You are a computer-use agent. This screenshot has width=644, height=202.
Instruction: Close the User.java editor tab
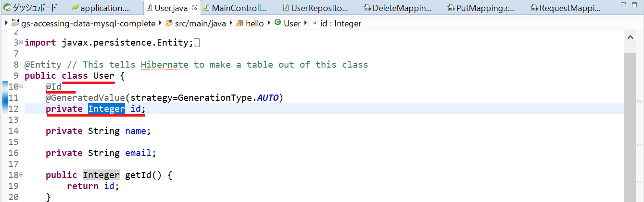point(194,8)
